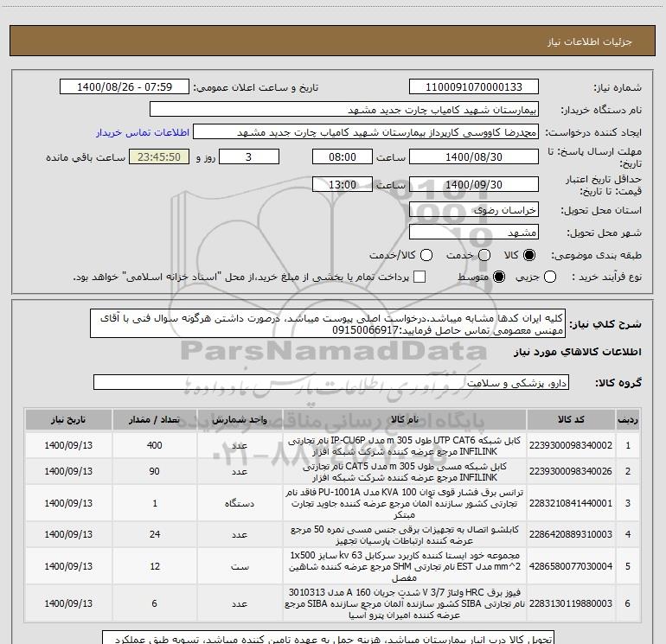Screen dimensions: 666x644
Task: Click the HRC fuse SIBA item name
Action: tap(405, 603)
